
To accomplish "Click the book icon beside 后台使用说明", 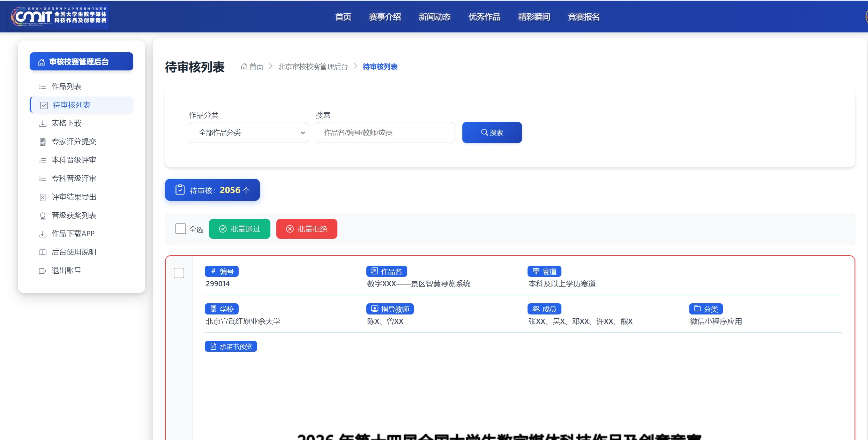I will click(43, 252).
